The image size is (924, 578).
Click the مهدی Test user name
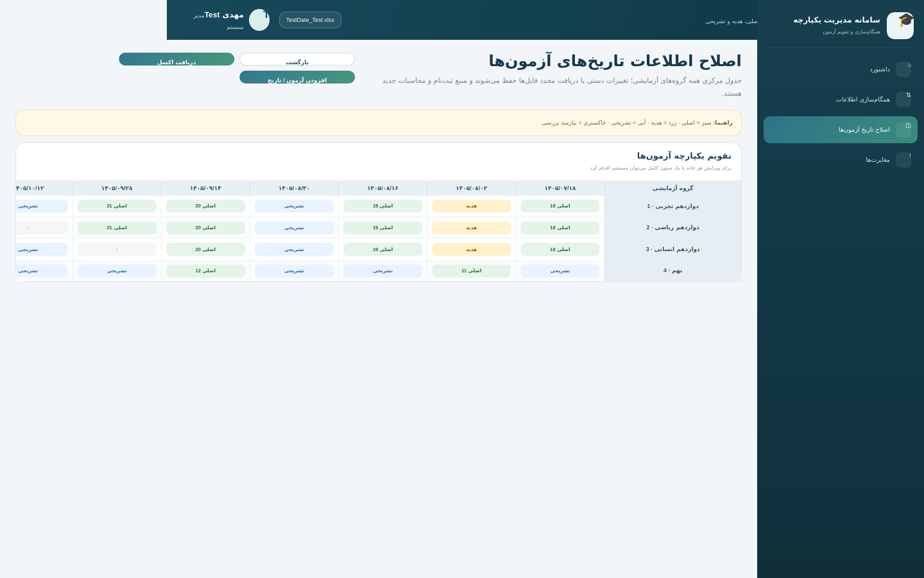(224, 15)
